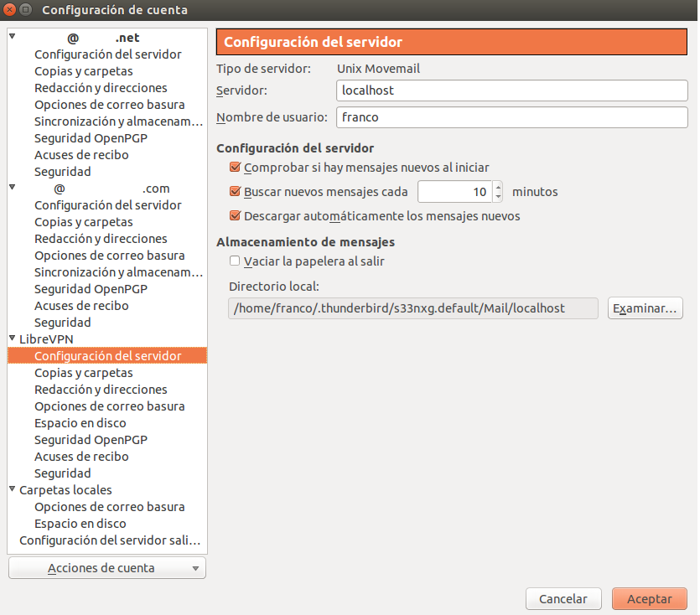Screen dimensions: 700x615
Task: Select 'Seguridad OpenPGP' under LibreVPN
Action: [x=91, y=440]
